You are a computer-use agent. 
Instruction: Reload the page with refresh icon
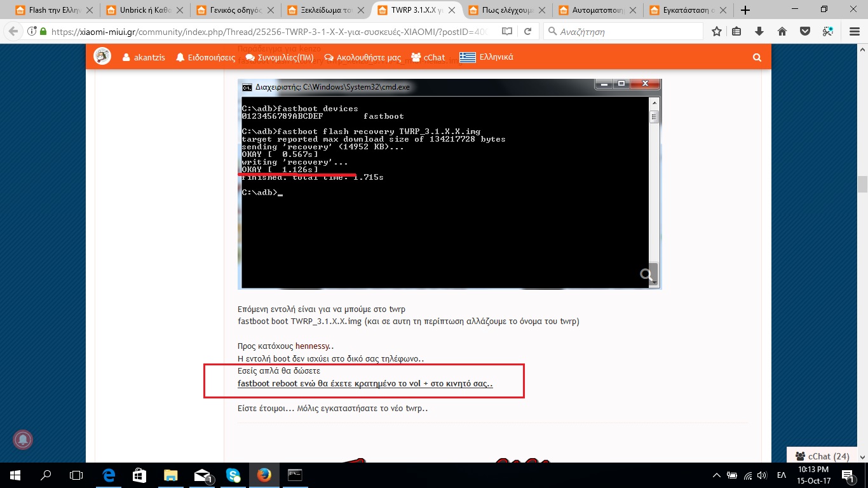coord(527,32)
